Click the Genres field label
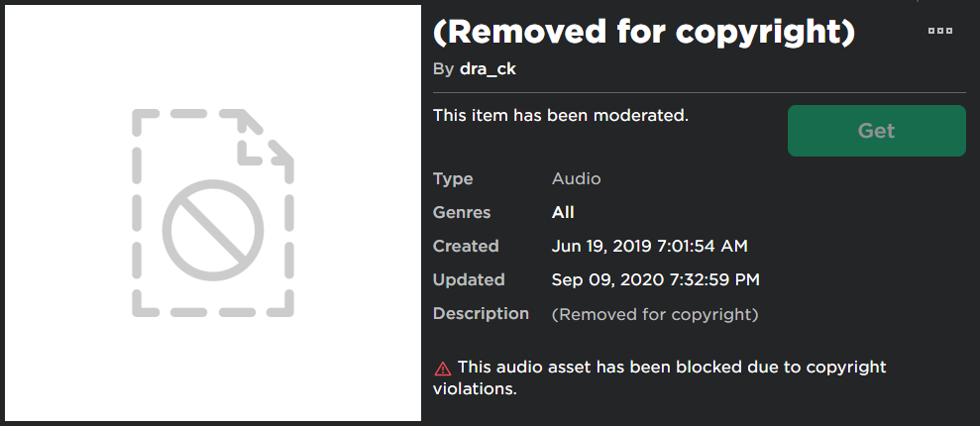980x426 pixels. 462,212
